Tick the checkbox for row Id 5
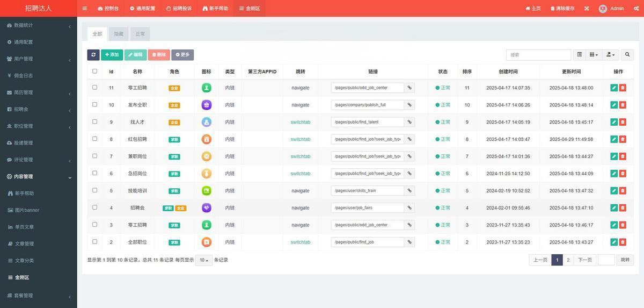This screenshot has height=308, width=644. click(x=95, y=190)
